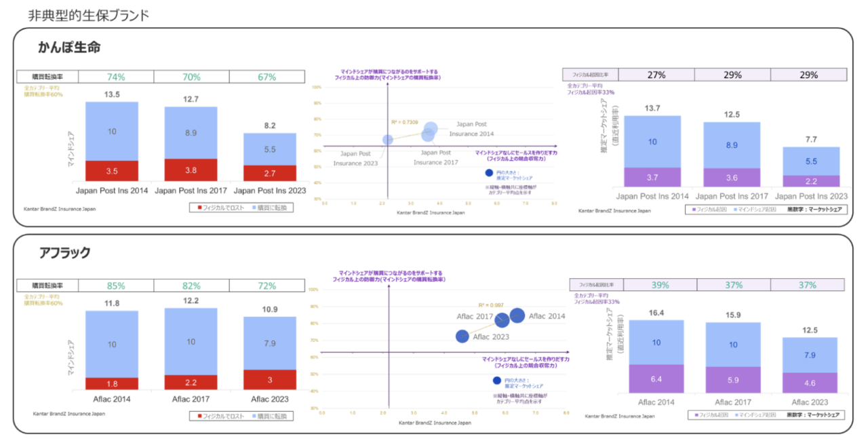
Task: Click the 16.4 market share total
Action: click(656, 313)
